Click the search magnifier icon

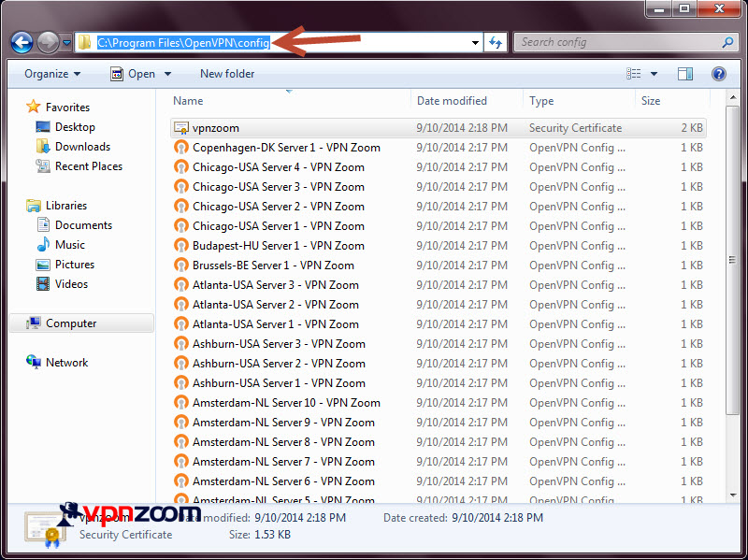click(727, 42)
